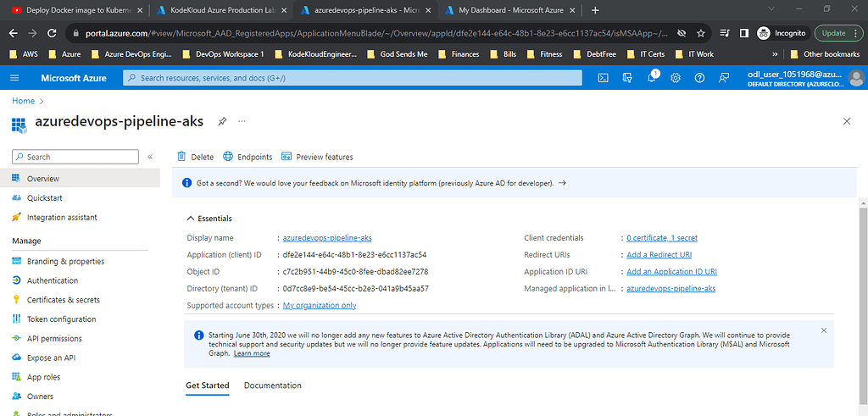Screen dimensions: 868x416
Task: Pin azuredevops-pipeline-aks to dashboard
Action: (x=222, y=121)
